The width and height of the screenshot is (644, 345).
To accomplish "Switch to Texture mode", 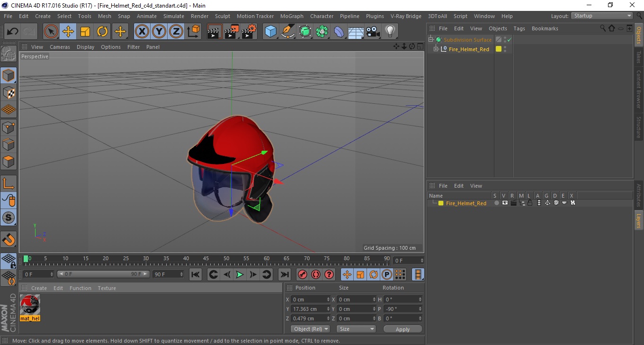I will pyautogui.click(x=9, y=92).
